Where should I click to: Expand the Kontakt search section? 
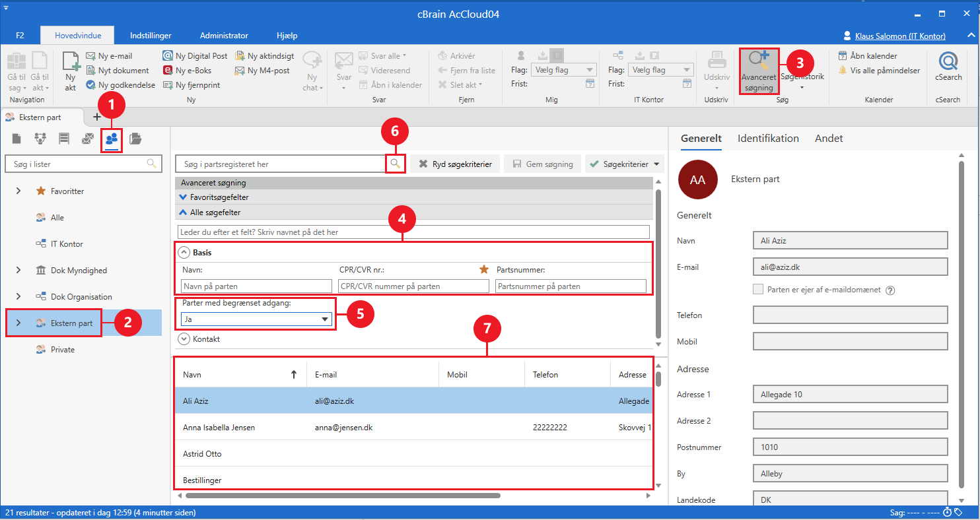click(x=184, y=339)
